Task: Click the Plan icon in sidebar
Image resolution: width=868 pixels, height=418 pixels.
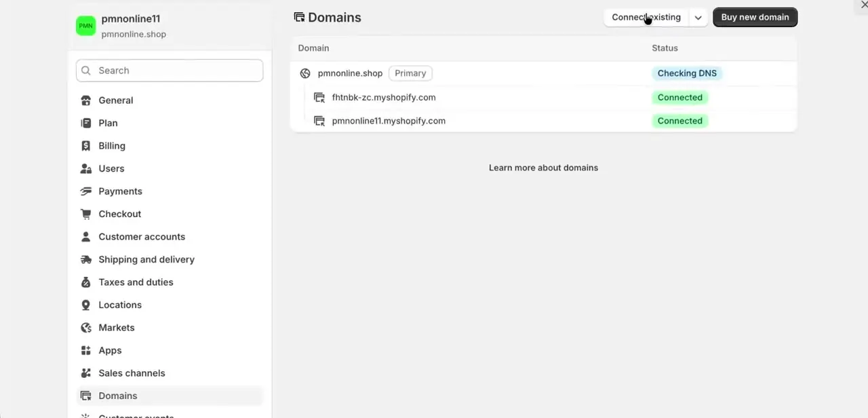Action: pyautogui.click(x=86, y=123)
